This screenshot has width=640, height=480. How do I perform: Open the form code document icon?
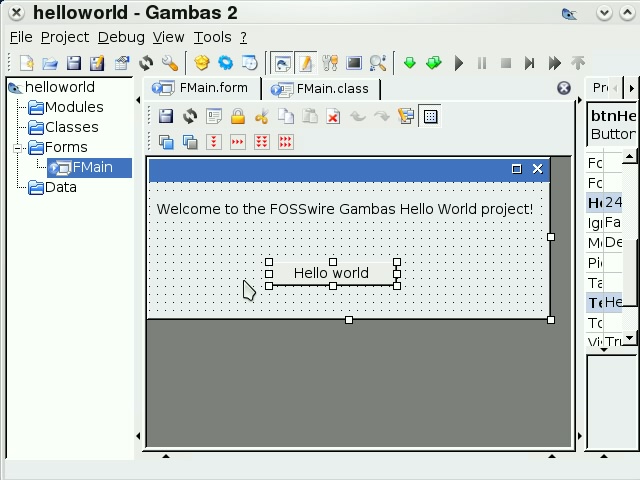click(214, 116)
